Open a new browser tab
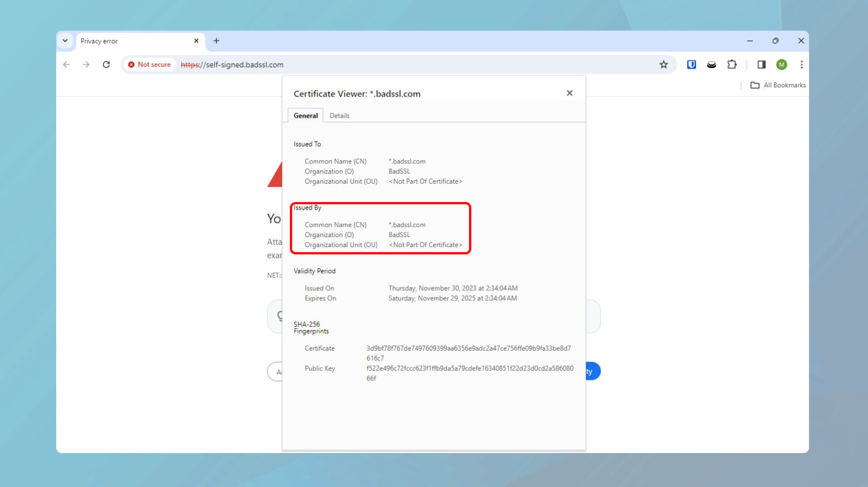The height and width of the screenshot is (487, 868). [x=216, y=41]
